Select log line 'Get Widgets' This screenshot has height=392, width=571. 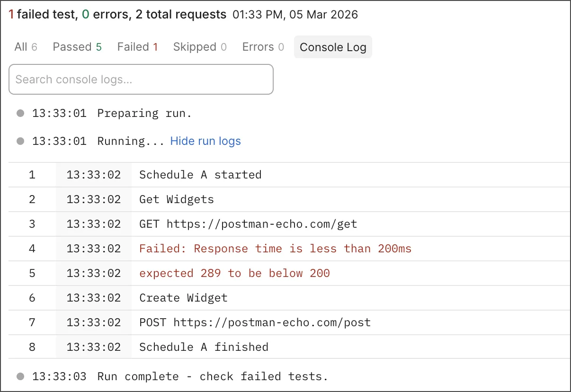point(177,199)
